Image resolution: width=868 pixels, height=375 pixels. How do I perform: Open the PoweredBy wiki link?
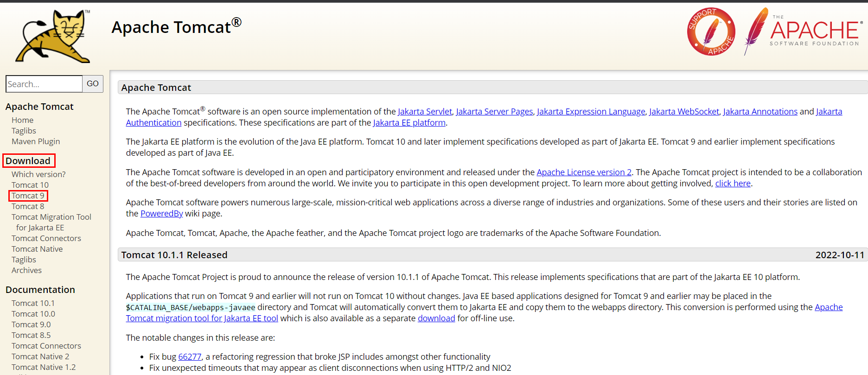pyautogui.click(x=161, y=213)
